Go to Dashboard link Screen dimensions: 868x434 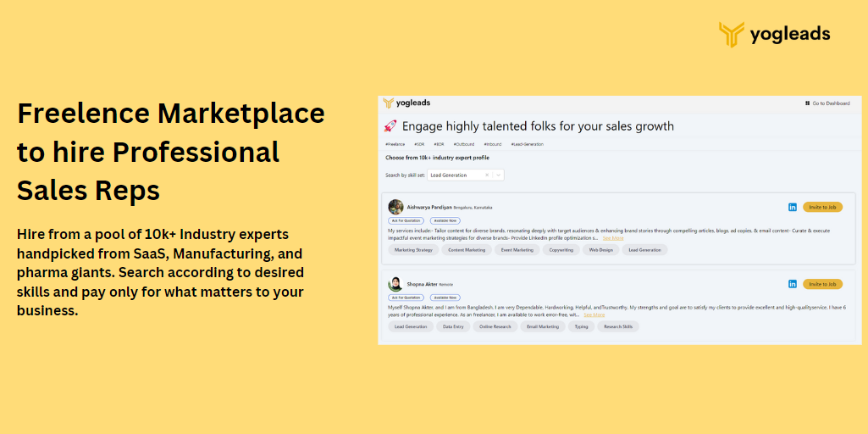[x=831, y=103]
